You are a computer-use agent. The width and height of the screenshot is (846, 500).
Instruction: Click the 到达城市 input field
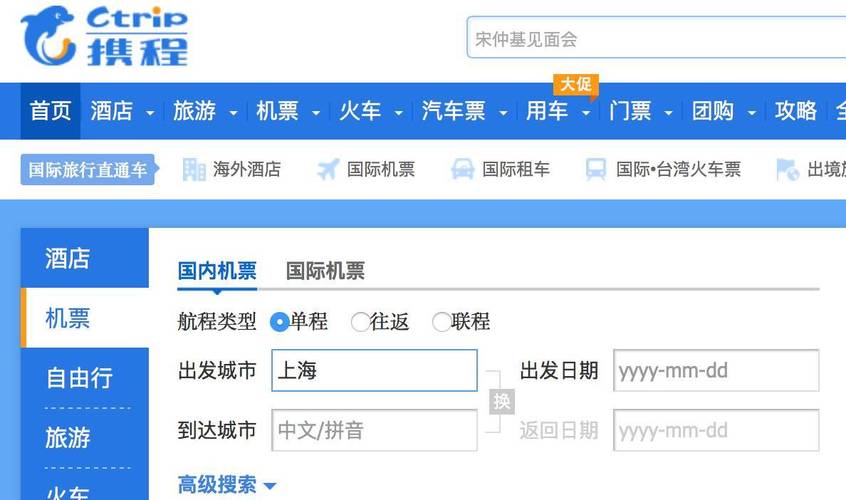pyautogui.click(x=374, y=430)
